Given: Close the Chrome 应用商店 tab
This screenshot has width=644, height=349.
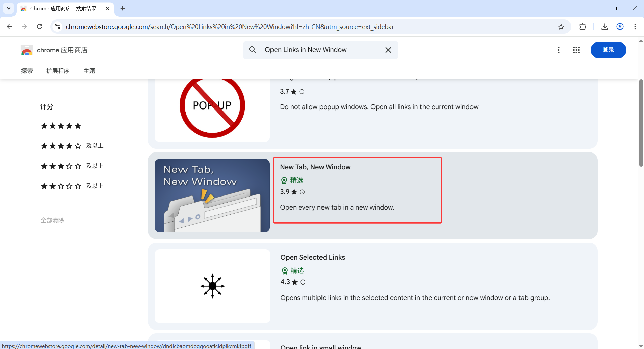Looking at the screenshot, I should 107,8.
